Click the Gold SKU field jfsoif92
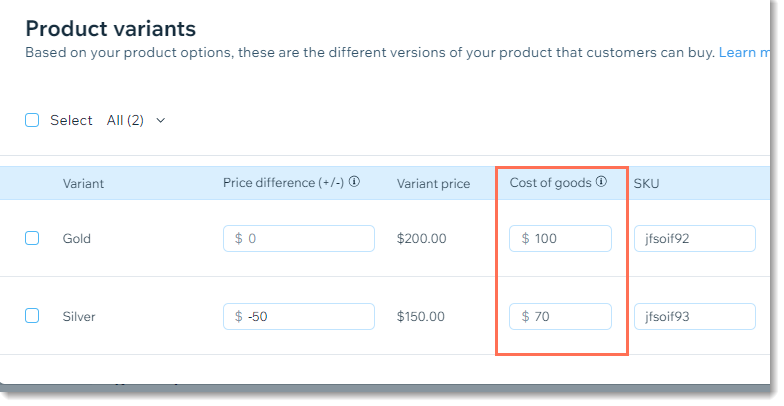This screenshot has width=784, height=406. pyautogui.click(x=694, y=238)
